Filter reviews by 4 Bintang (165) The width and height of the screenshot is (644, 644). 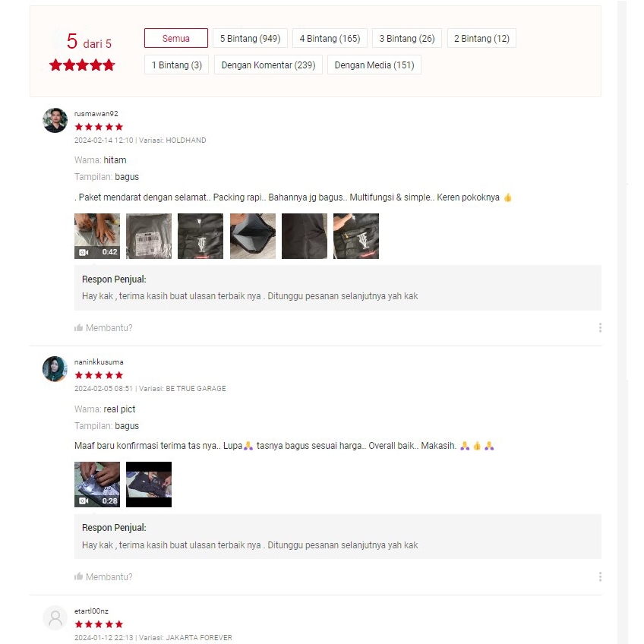[330, 38]
